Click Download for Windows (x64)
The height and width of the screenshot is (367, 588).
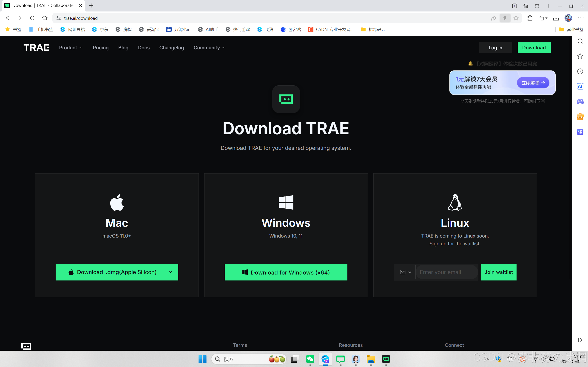pyautogui.click(x=286, y=272)
